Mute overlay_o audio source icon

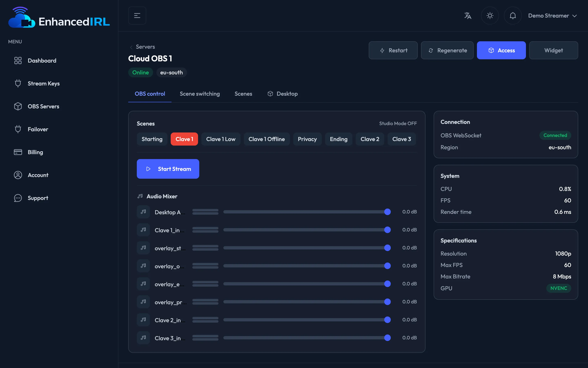[143, 266]
